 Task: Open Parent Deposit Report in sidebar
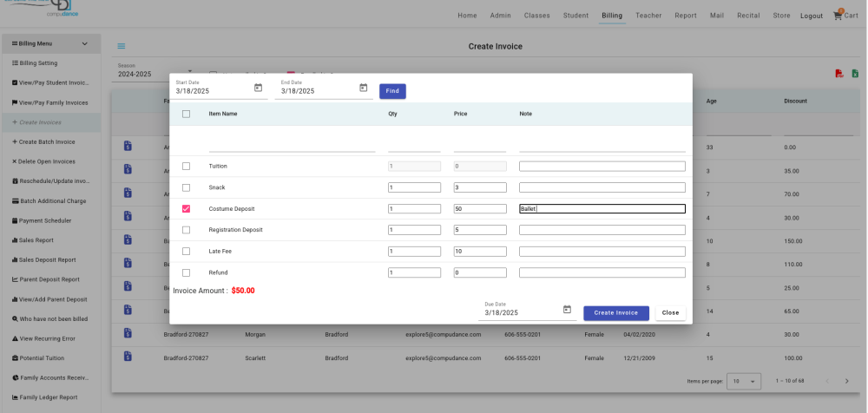(51, 279)
